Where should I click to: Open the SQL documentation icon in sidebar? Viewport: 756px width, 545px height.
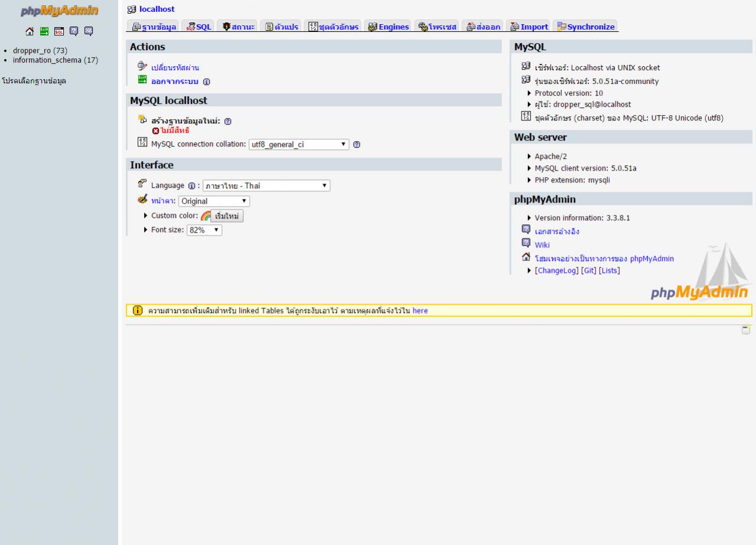point(89,31)
